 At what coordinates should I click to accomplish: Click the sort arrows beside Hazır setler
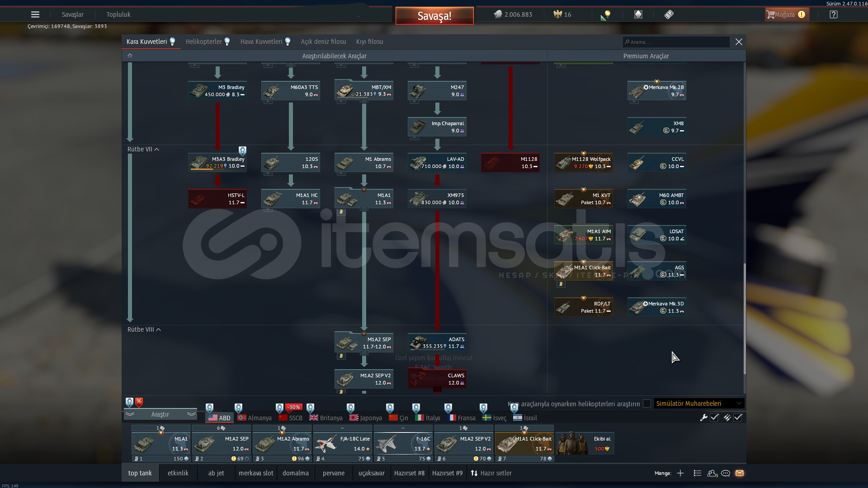click(x=474, y=473)
